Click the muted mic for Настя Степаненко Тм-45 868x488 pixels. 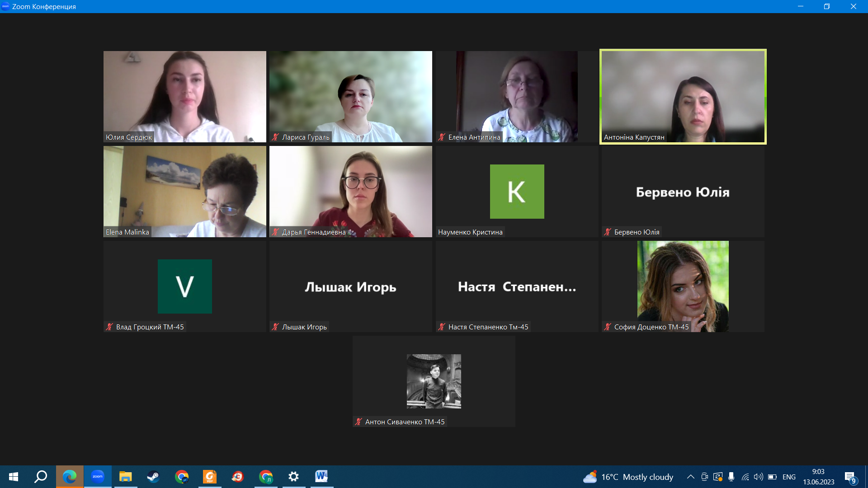pyautogui.click(x=442, y=327)
